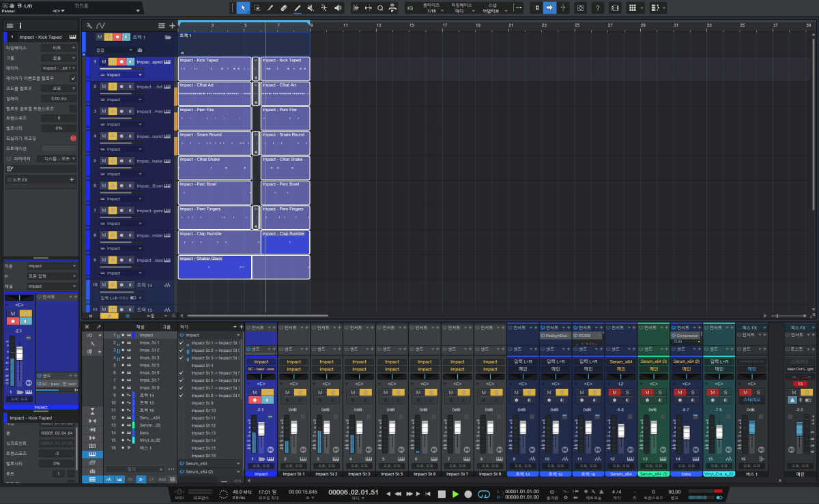Viewport: 819px width, 504px height.
Task: Click the Compressor insert on bass channel
Action: [x=687, y=336]
